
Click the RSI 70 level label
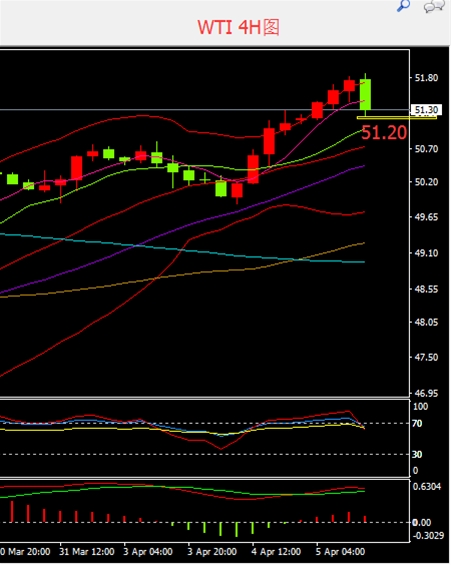point(417,423)
